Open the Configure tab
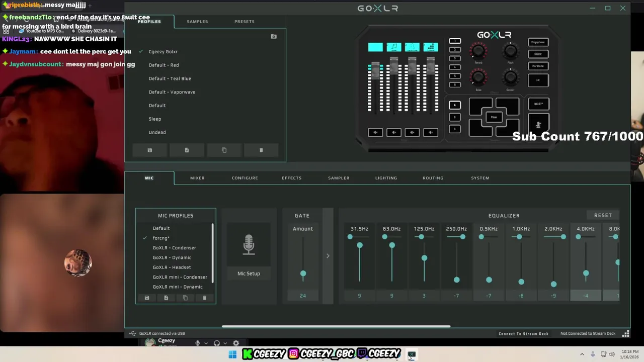Screen dimensions: 644x362 pyautogui.click(x=245, y=178)
